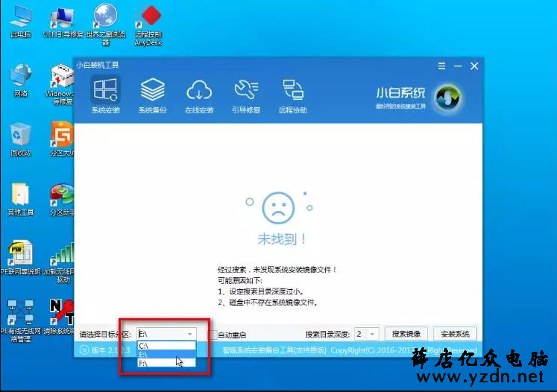This screenshot has width=557, height=392.
Task: Launch 加载无线网驱动 shortcut
Action: [x=60, y=262]
